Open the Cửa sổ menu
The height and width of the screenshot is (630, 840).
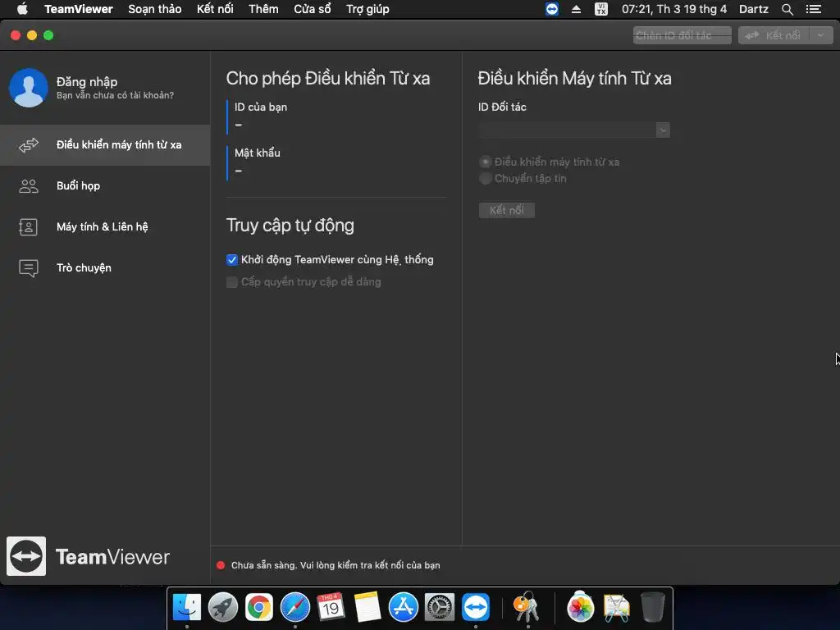[x=313, y=9]
